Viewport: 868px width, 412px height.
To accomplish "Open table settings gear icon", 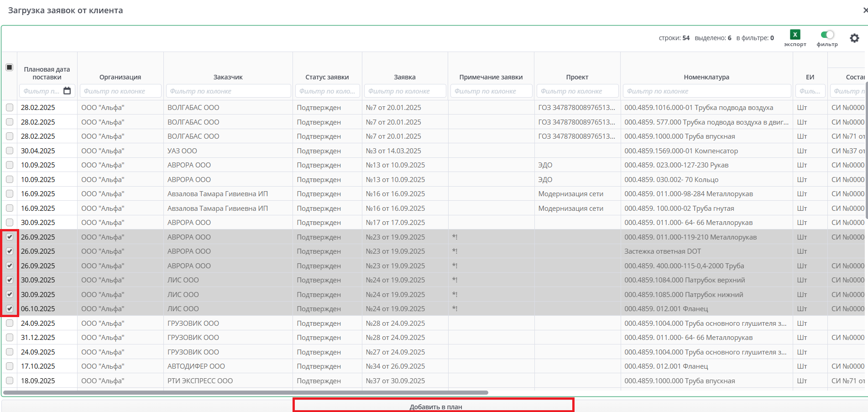I will (x=854, y=38).
